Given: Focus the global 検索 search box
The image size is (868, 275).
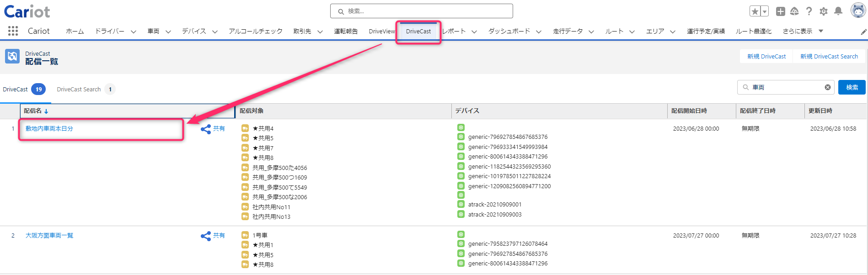Looking at the screenshot, I should 422,11.
